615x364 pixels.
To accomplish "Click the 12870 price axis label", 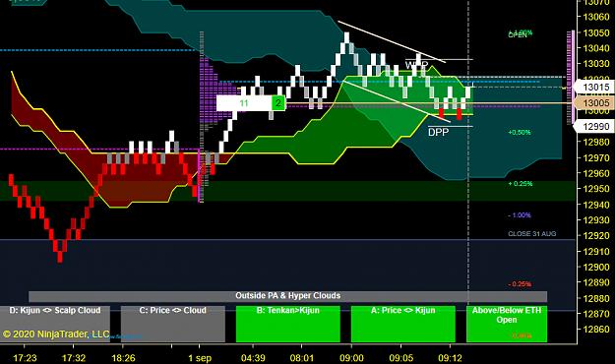I will (x=596, y=314).
